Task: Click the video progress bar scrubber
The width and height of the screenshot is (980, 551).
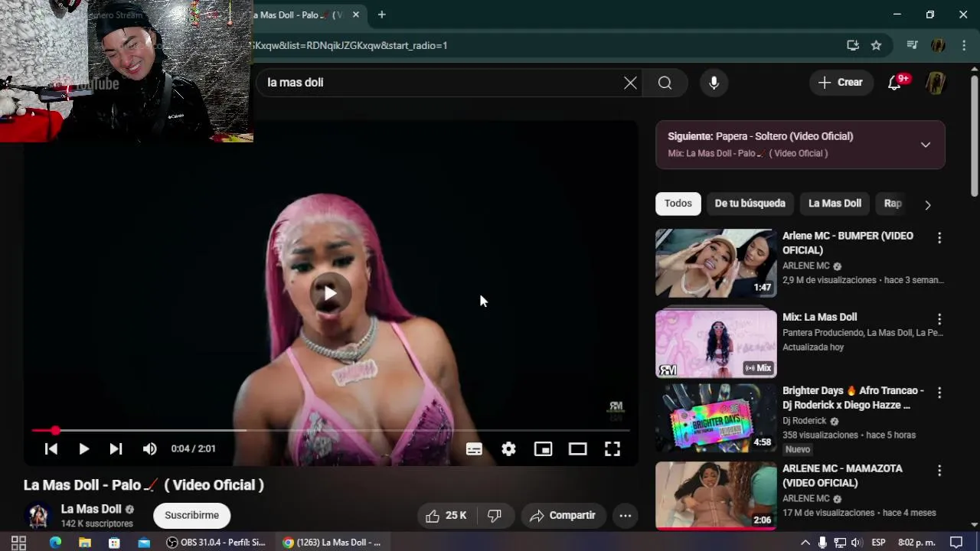Action: pos(55,431)
